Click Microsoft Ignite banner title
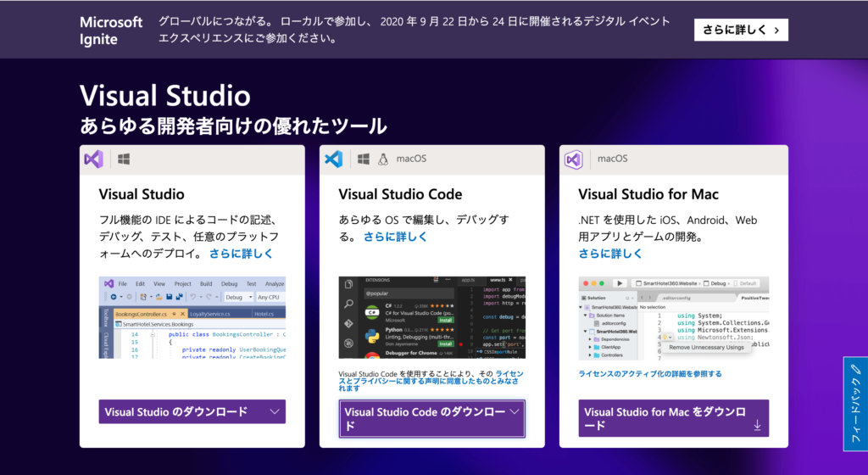 point(111,31)
